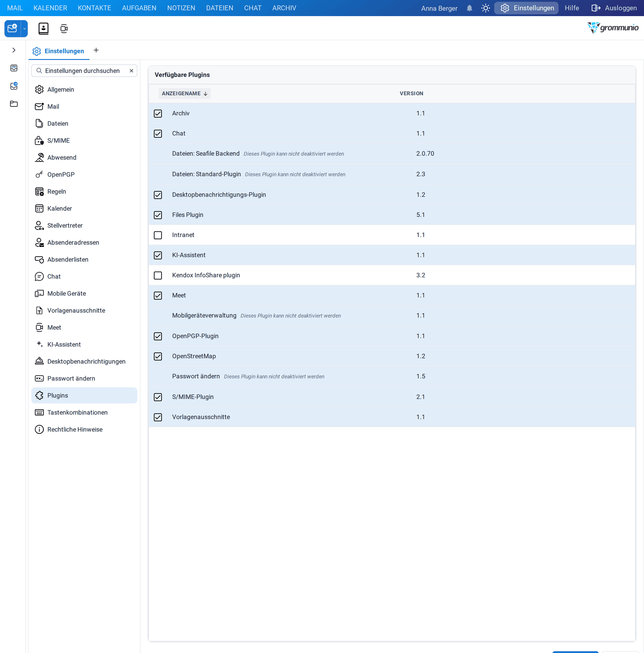Click the Ausloggen button
Screen dimensions: 644x653
click(614, 8)
